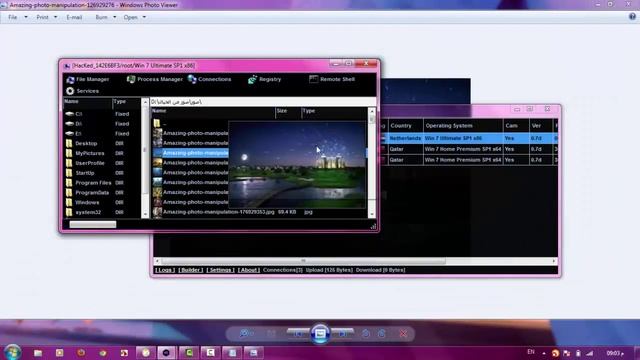640x360 pixels.
Task: Click the night landscape preview thumbnail
Action: (297, 164)
